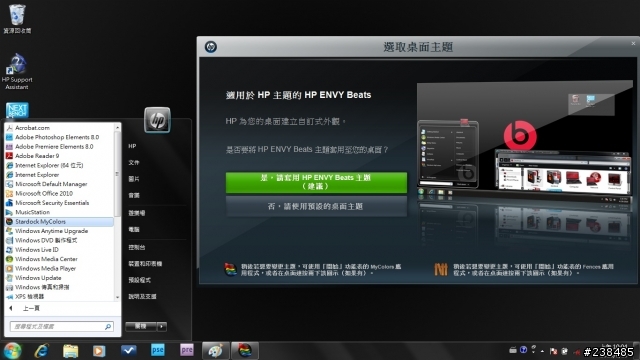
Task: Apply the HP ENVY Beats theme (green button)
Action: [316, 182]
